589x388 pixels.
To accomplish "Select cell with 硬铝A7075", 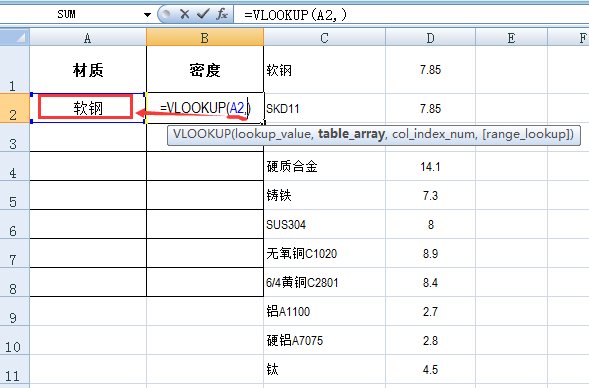I will [x=325, y=340].
